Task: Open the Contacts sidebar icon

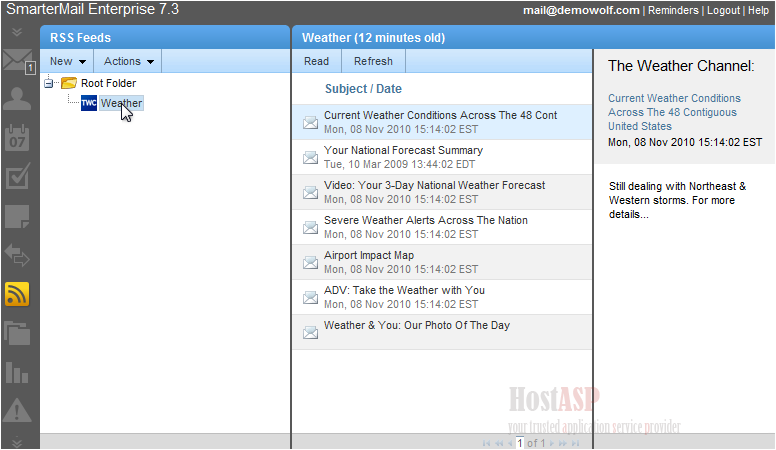Action: (x=17, y=99)
